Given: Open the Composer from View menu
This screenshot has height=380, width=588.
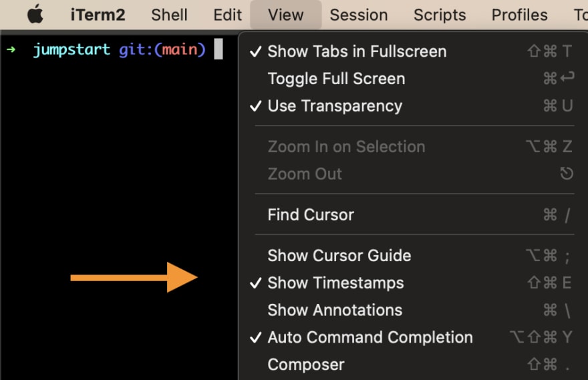Looking at the screenshot, I should (x=412, y=365).
